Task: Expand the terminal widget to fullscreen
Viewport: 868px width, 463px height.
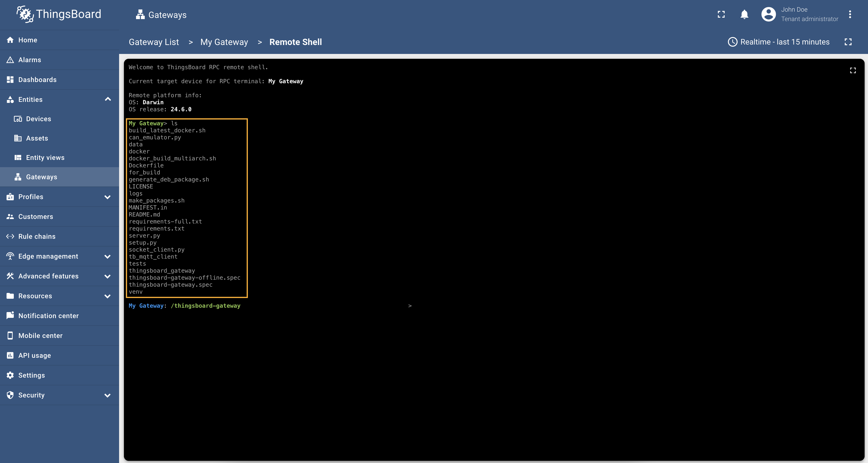Action: [853, 70]
